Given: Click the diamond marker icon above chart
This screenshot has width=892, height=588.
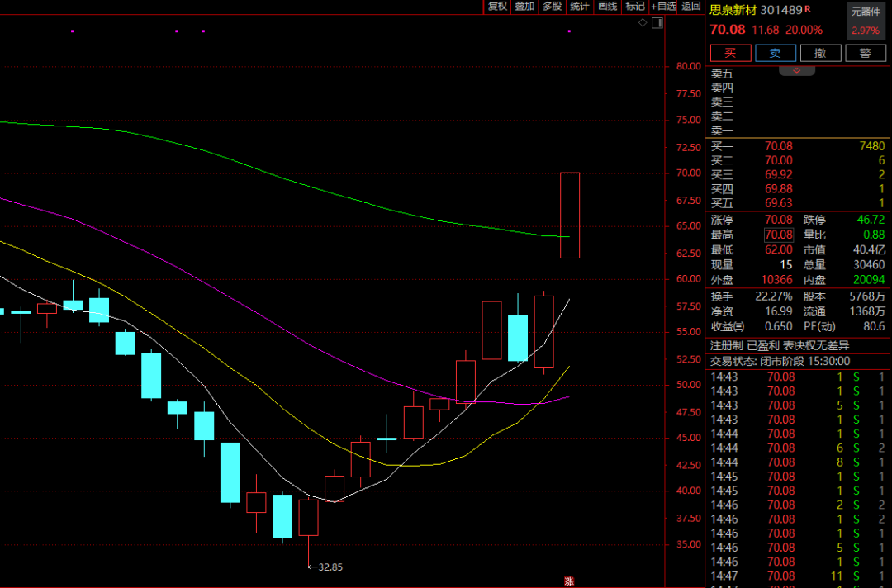Looking at the screenshot, I should click(x=643, y=22).
